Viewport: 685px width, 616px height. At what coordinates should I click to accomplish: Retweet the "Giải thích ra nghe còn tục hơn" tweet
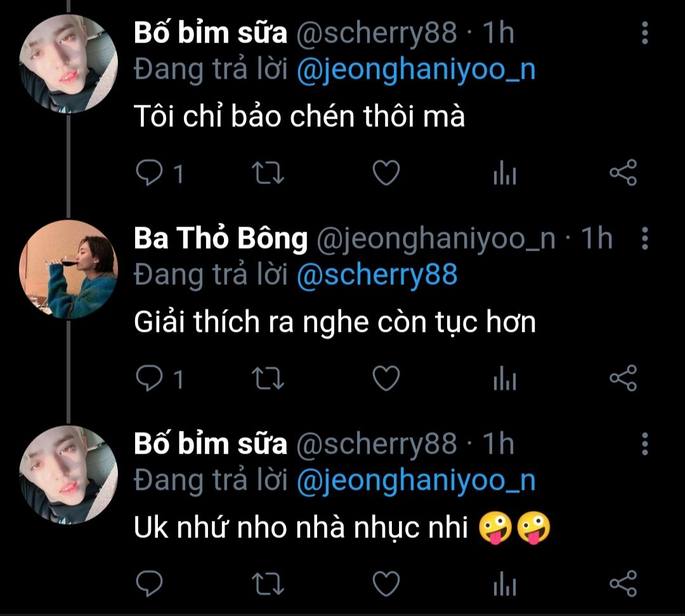(268, 379)
